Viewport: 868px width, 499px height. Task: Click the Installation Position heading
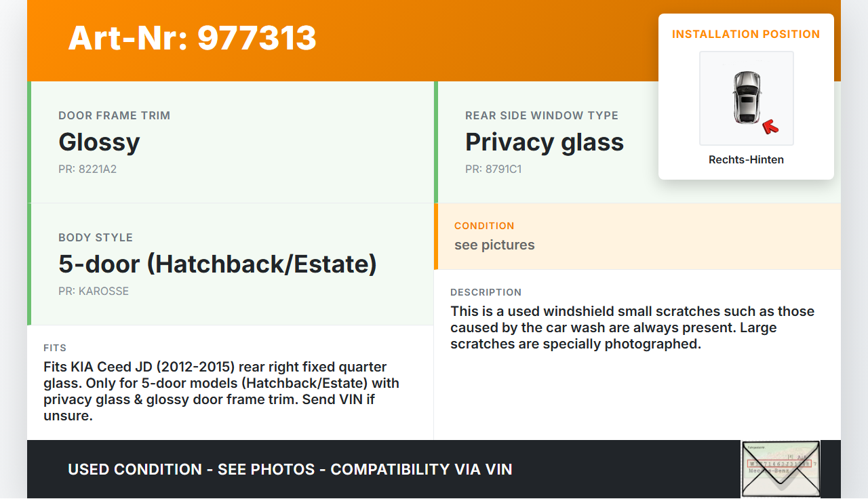coord(746,35)
